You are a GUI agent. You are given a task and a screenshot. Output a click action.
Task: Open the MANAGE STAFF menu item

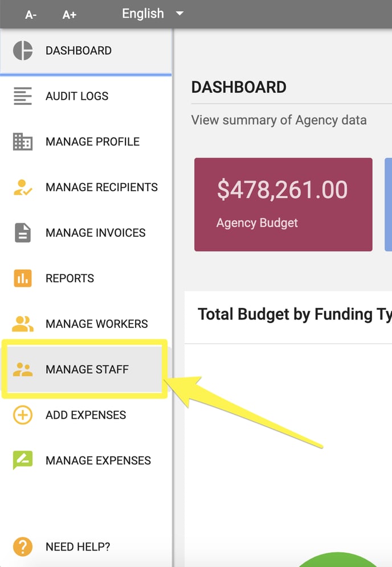point(84,369)
